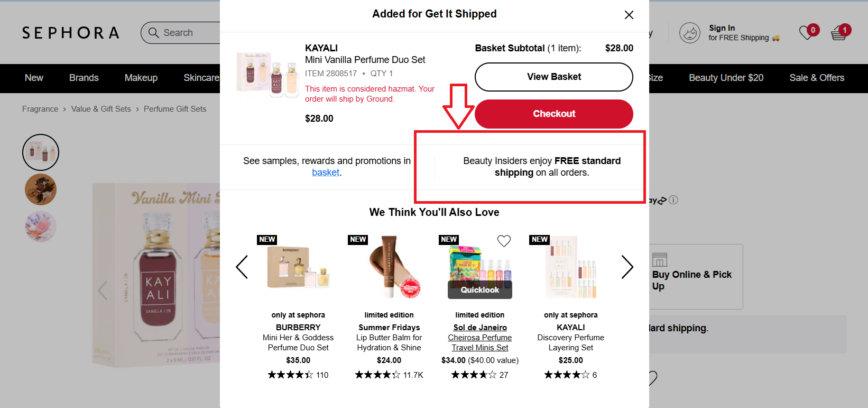Click the Checkout button
Viewport: 868px width, 408px height.
pos(553,114)
